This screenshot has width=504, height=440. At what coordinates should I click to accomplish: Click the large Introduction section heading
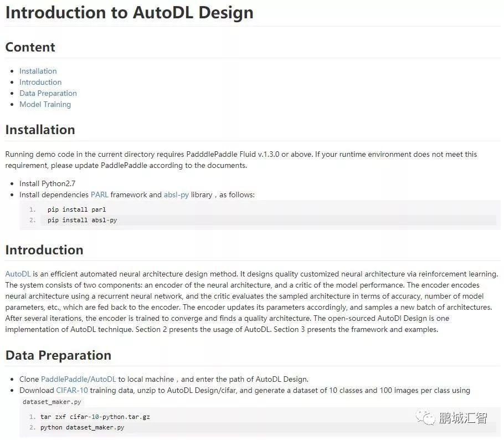[44, 250]
